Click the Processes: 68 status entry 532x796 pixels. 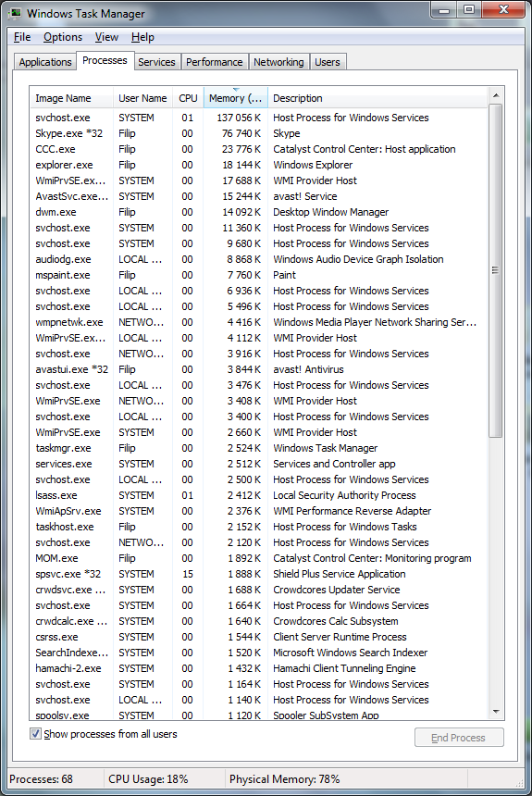click(41, 779)
